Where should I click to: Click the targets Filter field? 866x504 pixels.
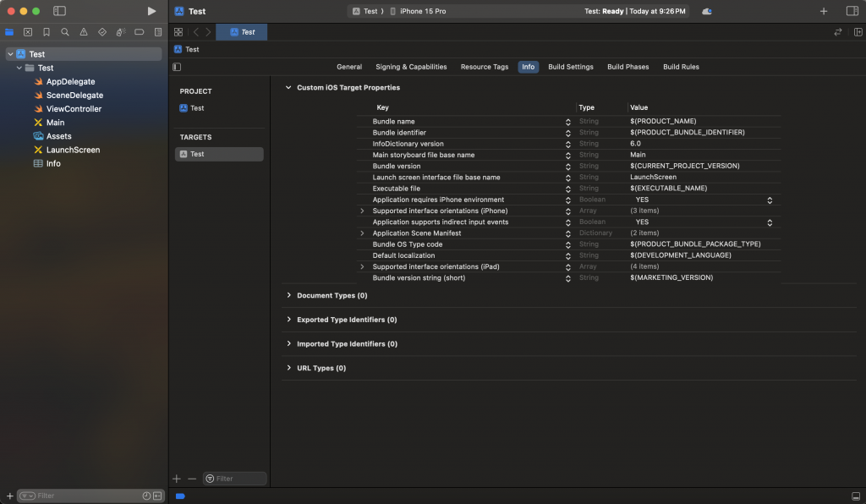pyautogui.click(x=235, y=479)
